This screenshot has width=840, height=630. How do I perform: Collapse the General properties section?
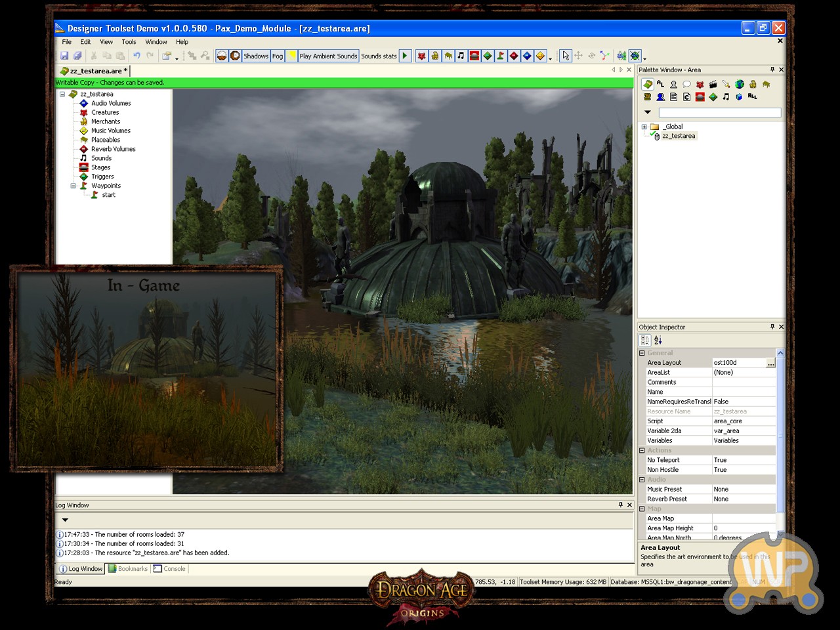tap(642, 353)
